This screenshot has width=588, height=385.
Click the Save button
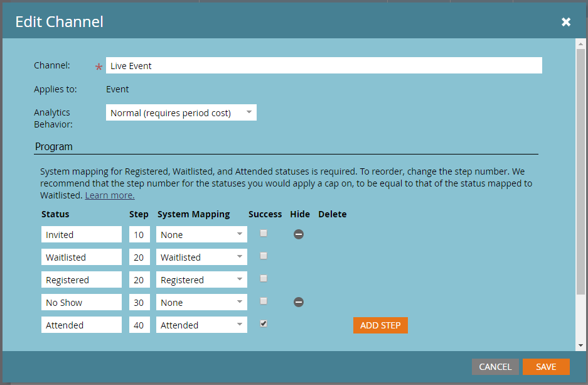[545, 367]
